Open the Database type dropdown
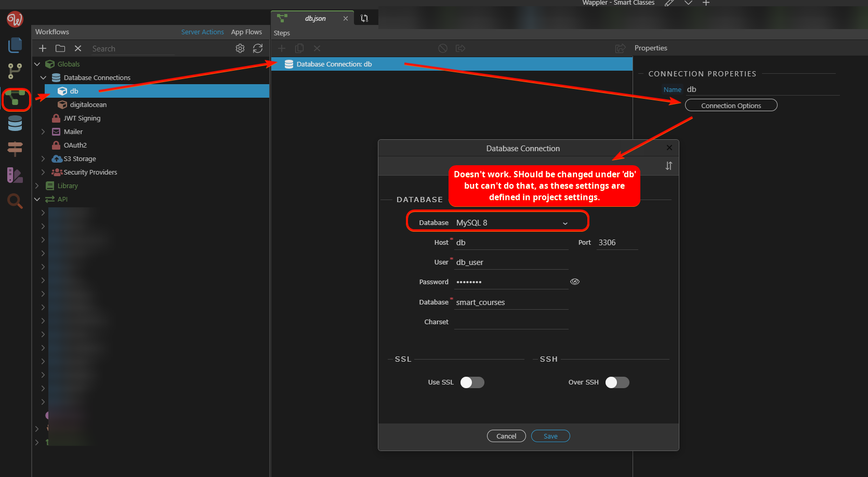The width and height of the screenshot is (868, 477). 511,223
